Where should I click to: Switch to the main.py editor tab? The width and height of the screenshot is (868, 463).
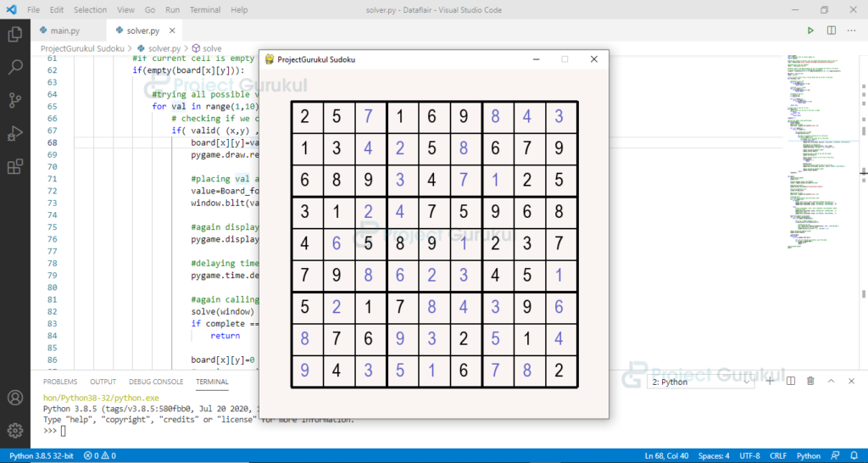click(64, 31)
